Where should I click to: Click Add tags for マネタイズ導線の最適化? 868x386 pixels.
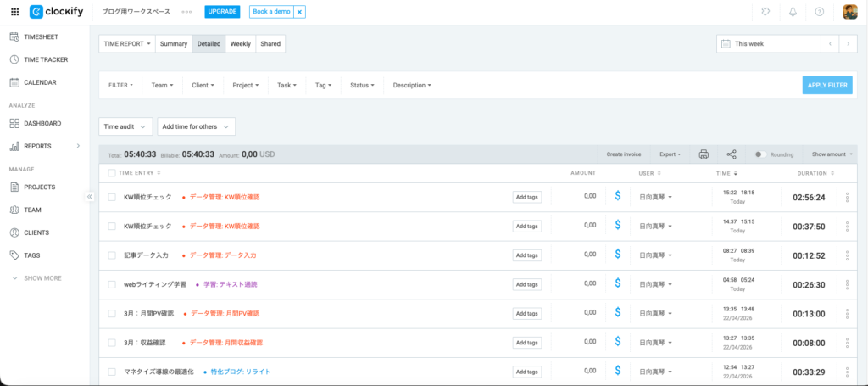[527, 372]
